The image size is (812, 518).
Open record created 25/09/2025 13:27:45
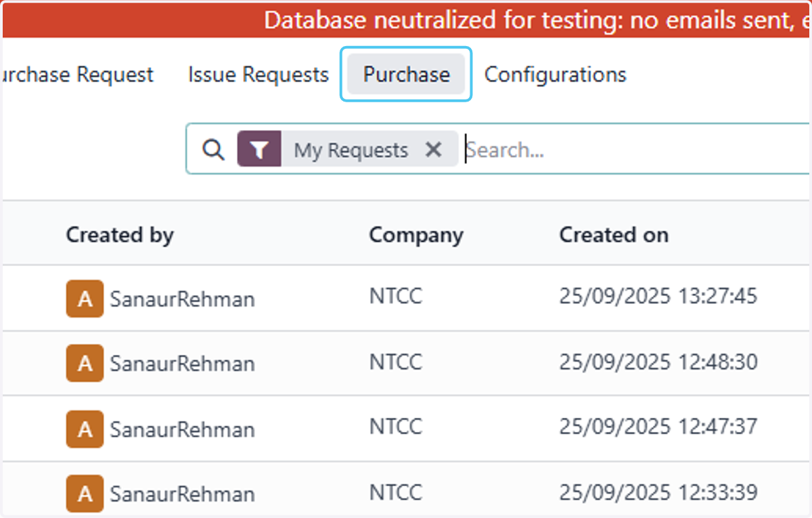pyautogui.click(x=658, y=296)
